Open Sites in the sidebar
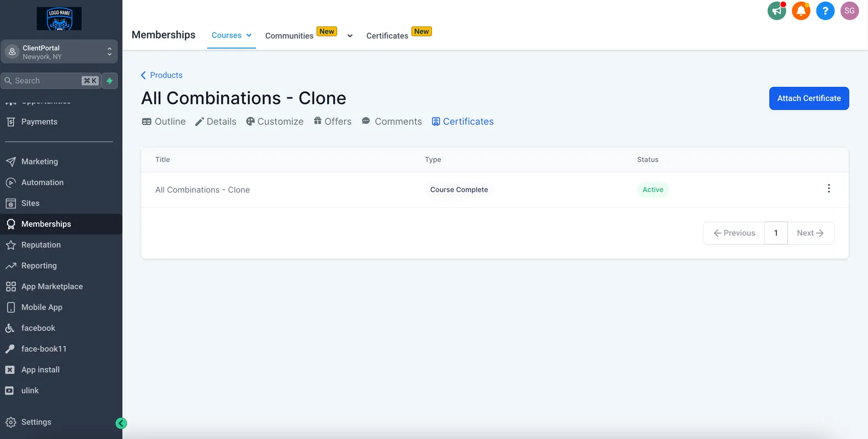This screenshot has width=868, height=439. [61, 203]
